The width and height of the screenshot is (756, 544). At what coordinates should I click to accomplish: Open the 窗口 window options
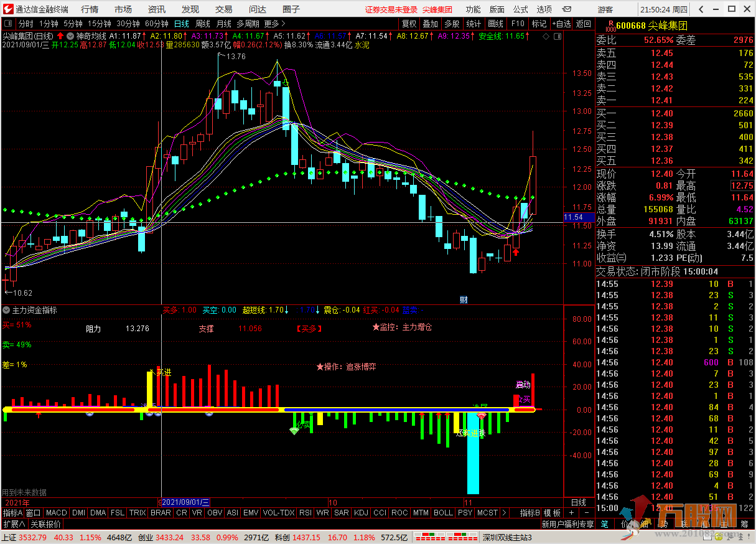pos(33,513)
